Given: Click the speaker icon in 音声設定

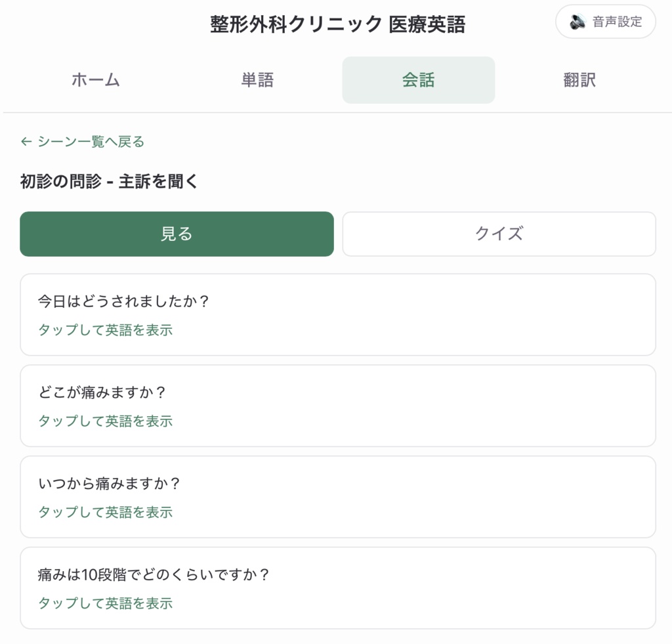Looking at the screenshot, I should (577, 22).
